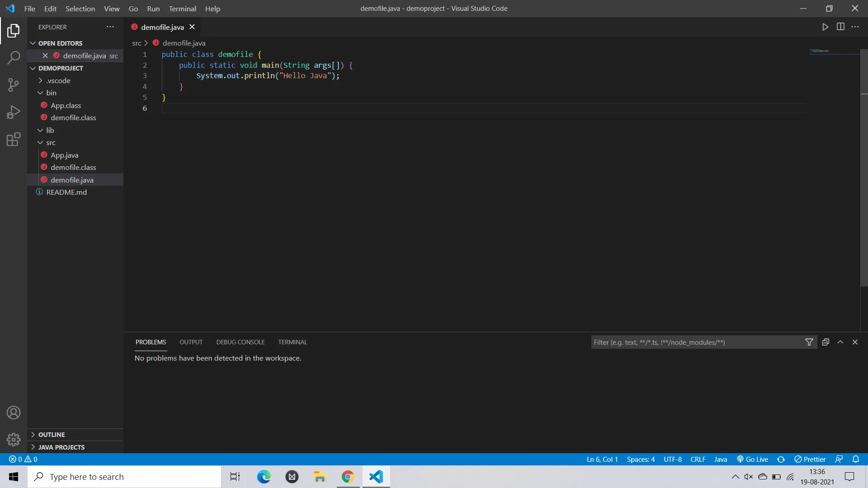Switch to the DEBUG CONSOLE tab
This screenshot has height=488, width=868.
(x=240, y=342)
